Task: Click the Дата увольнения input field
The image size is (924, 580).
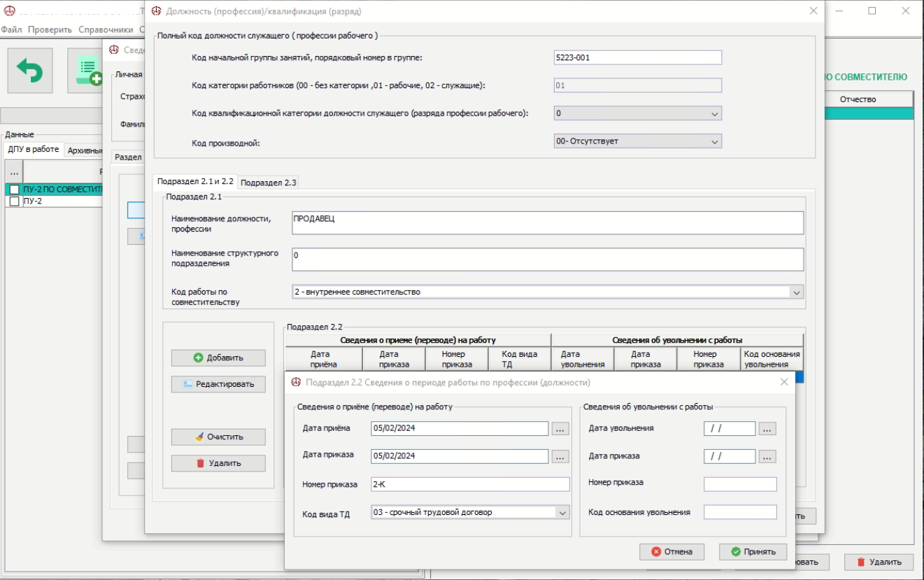Action: [730, 428]
